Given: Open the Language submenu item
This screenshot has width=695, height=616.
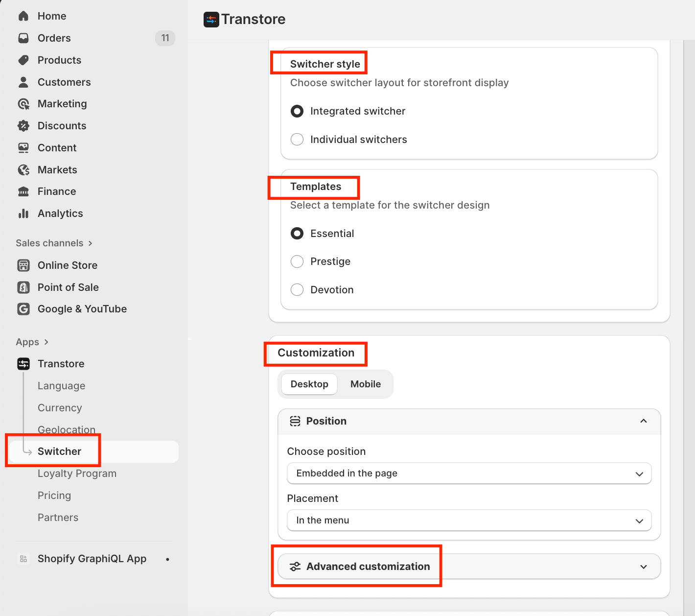Looking at the screenshot, I should tap(62, 386).
